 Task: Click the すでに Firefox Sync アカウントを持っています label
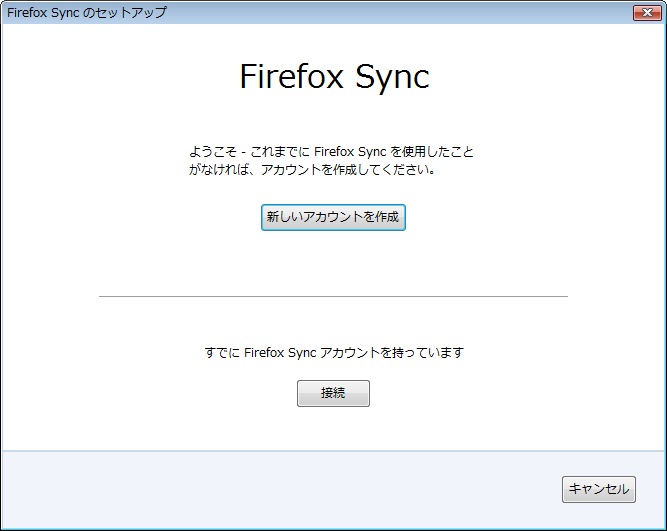[334, 352]
